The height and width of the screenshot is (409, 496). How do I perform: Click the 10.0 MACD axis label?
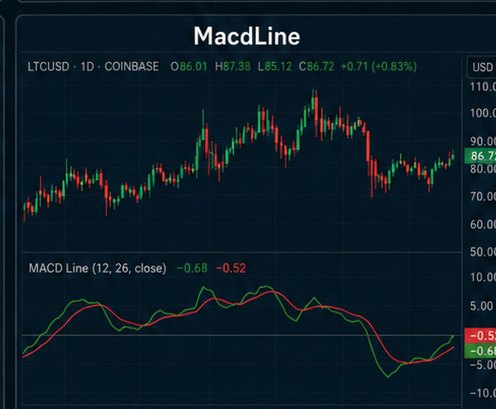click(483, 277)
